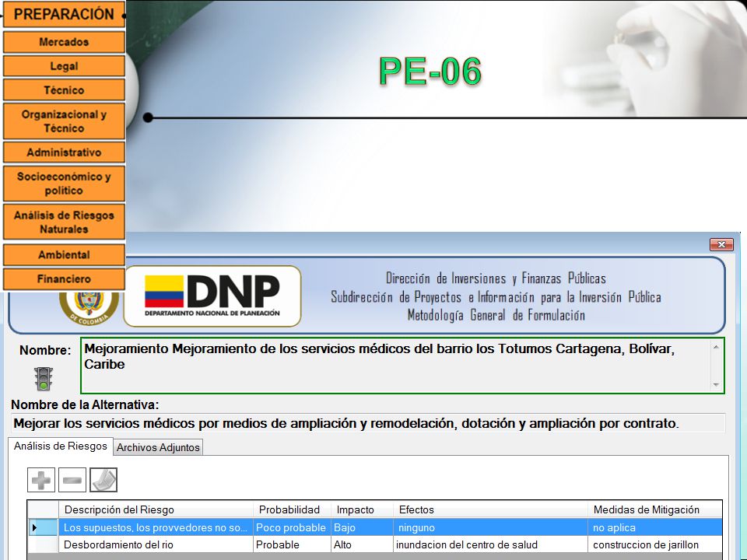Image resolution: width=747 pixels, height=560 pixels.
Task: Open the Legal menu item
Action: coord(64,65)
